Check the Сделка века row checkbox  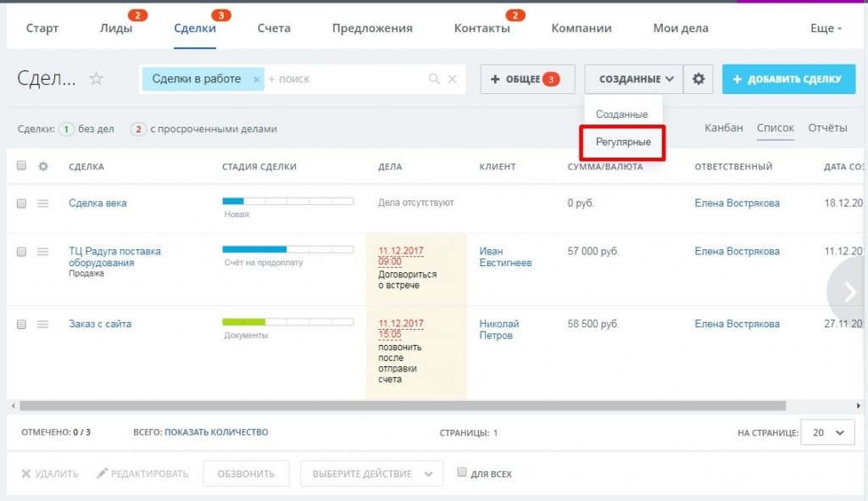[x=22, y=203]
